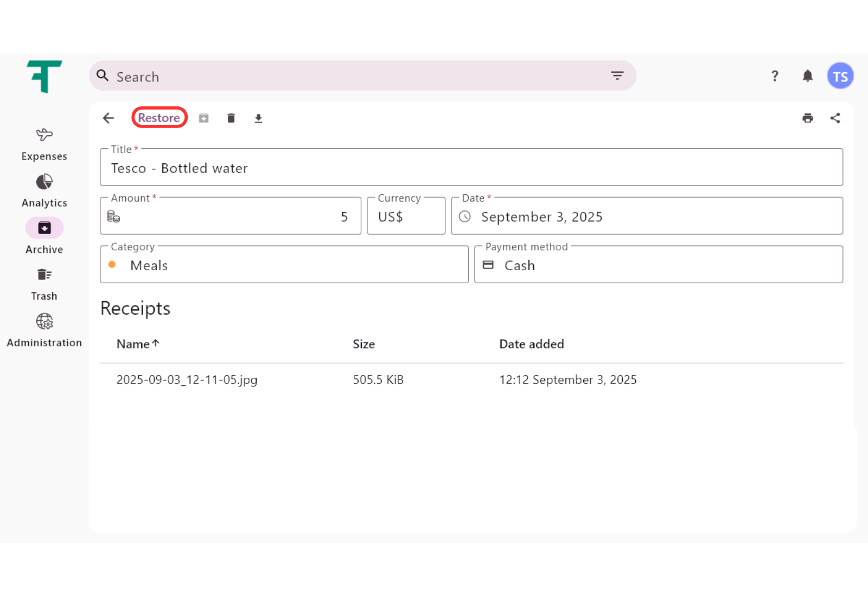
Task: Open help question mark icon
Action: (775, 76)
